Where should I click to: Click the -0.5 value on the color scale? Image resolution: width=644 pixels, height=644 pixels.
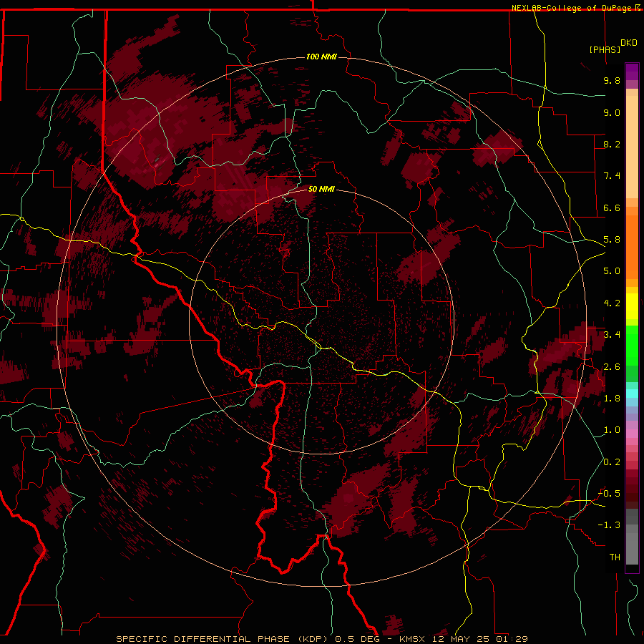point(609,494)
